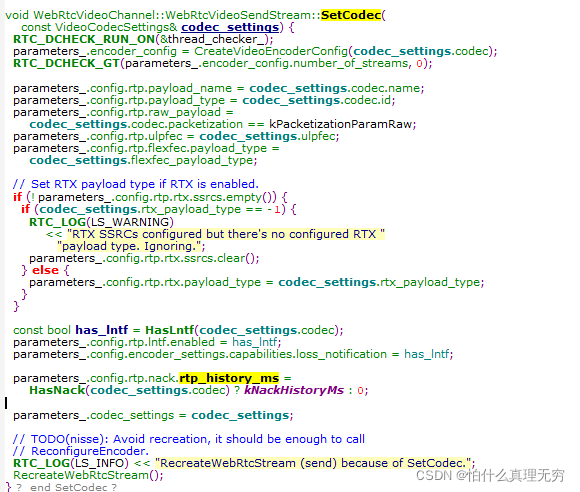Image resolution: width=580 pixels, height=492 pixels.
Task: Click raw_payload in parameters_ assignment
Action: [x=184, y=112]
